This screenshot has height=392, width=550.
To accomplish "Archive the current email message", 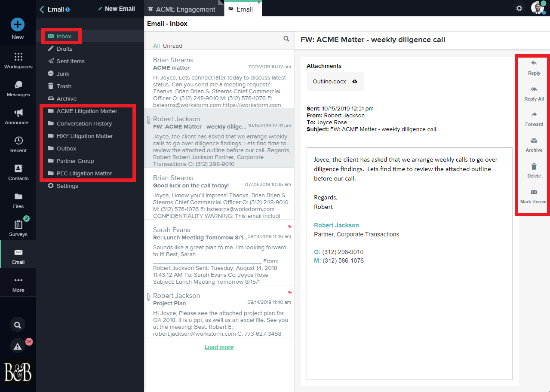I will coord(534,141).
